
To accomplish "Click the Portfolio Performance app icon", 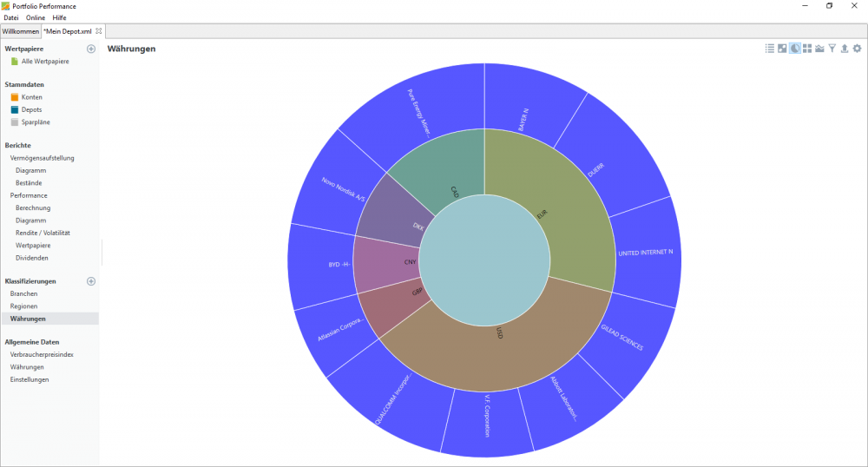I will coord(5,6).
